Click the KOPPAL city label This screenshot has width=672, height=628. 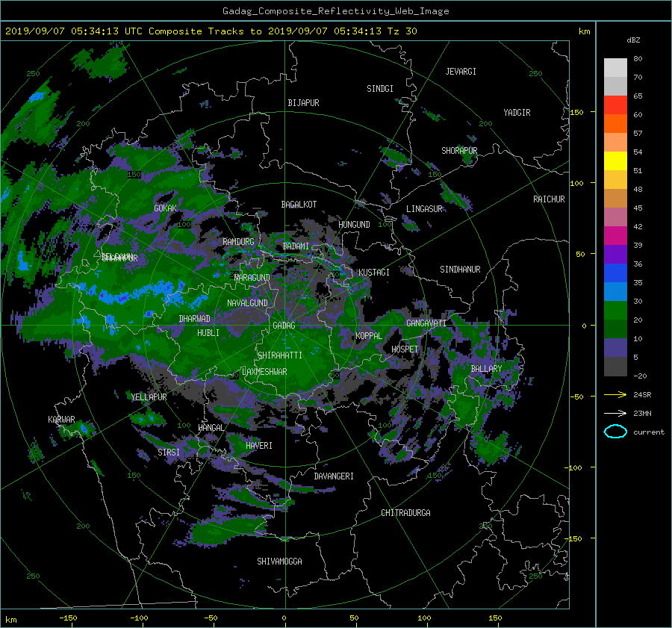(369, 336)
